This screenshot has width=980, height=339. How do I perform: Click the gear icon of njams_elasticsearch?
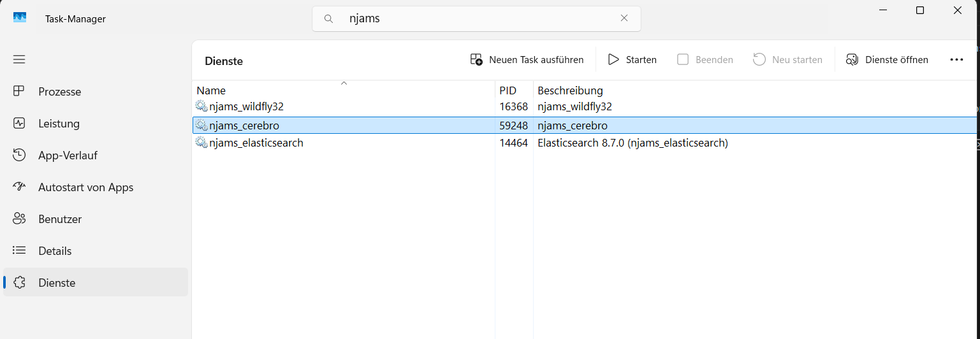[x=201, y=143]
